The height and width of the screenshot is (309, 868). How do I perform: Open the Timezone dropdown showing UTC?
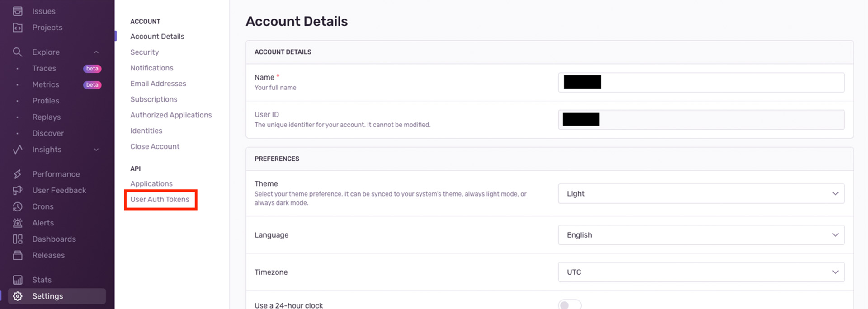(701, 272)
